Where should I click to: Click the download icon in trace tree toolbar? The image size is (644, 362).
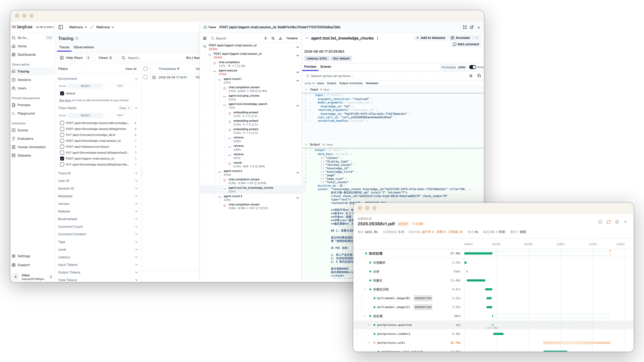coord(281,38)
